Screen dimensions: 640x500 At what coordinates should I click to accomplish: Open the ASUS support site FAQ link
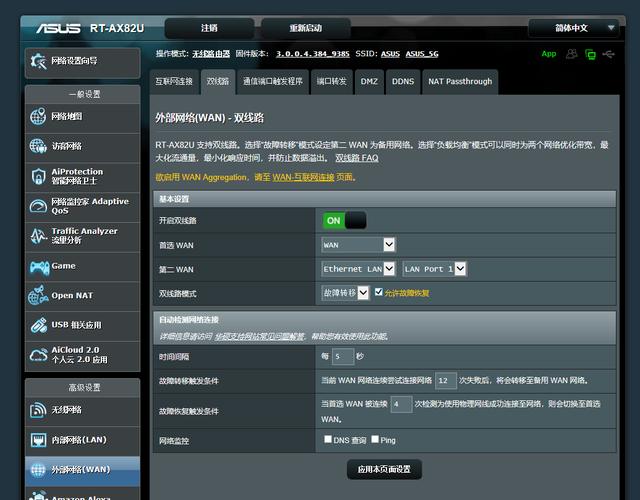260,336
